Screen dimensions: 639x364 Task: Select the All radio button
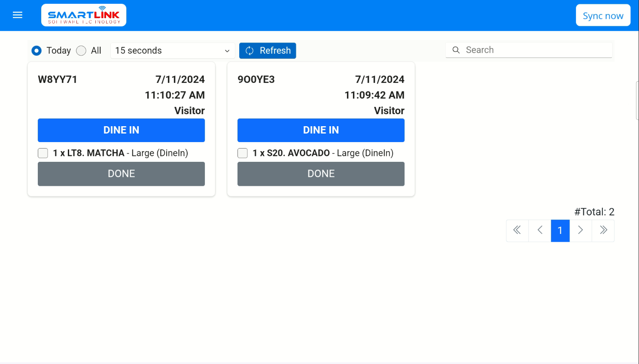81,51
